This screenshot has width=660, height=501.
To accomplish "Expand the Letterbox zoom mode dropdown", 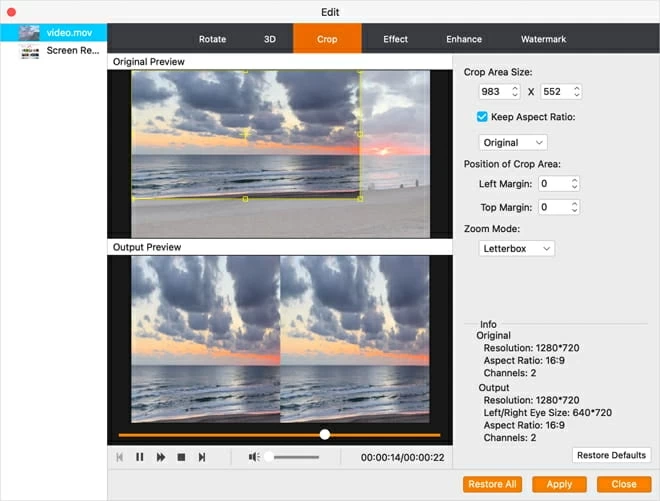I will click(x=516, y=248).
